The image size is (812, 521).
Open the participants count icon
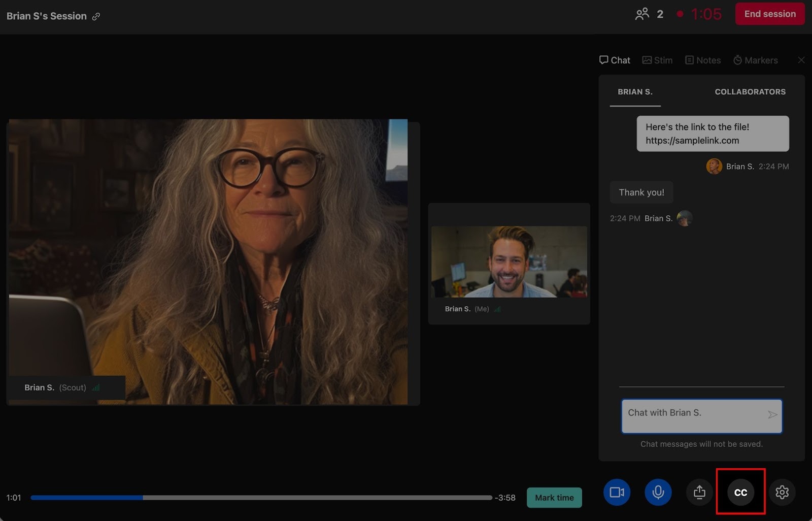[642, 14]
